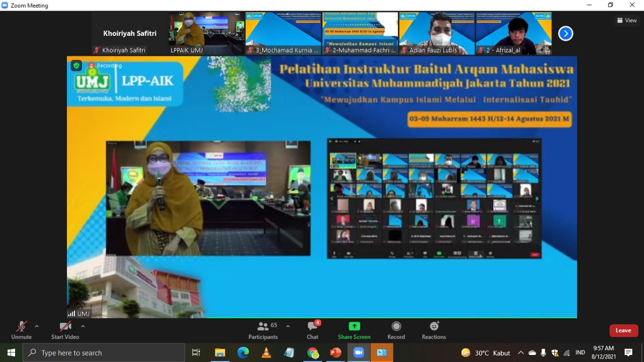Click microphone icon in system tray

(x=543, y=352)
